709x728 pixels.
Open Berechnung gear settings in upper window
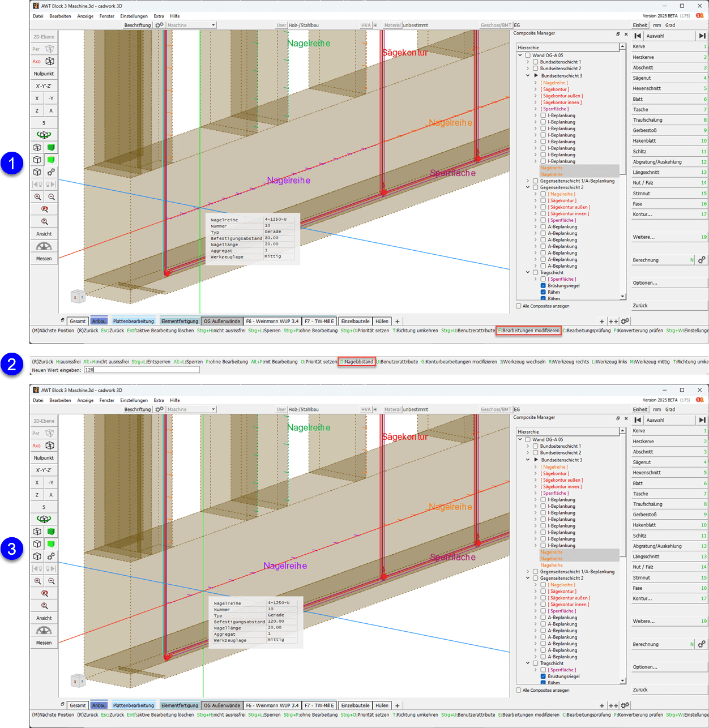tap(702, 260)
